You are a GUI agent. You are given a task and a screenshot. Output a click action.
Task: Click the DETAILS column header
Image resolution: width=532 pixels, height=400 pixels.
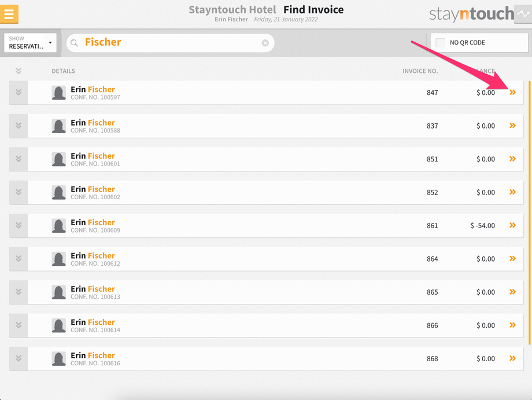[63, 71]
